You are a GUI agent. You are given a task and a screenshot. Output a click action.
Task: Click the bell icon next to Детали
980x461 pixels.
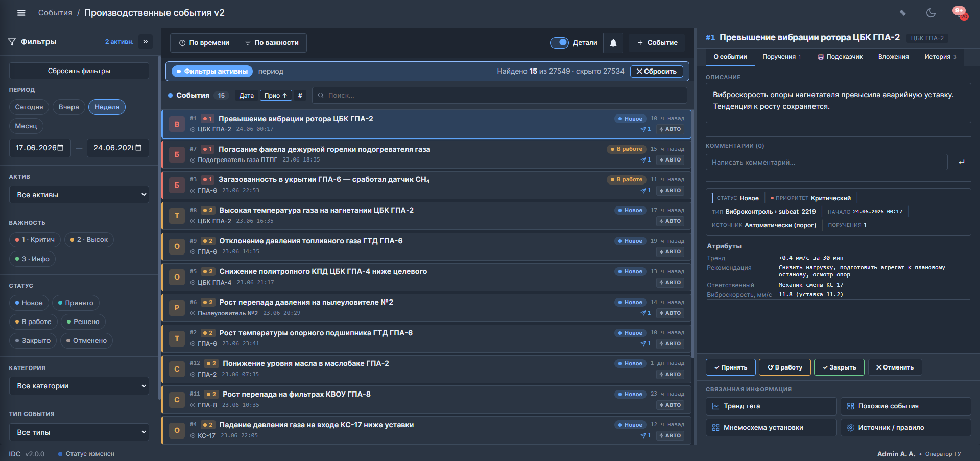pyautogui.click(x=613, y=43)
